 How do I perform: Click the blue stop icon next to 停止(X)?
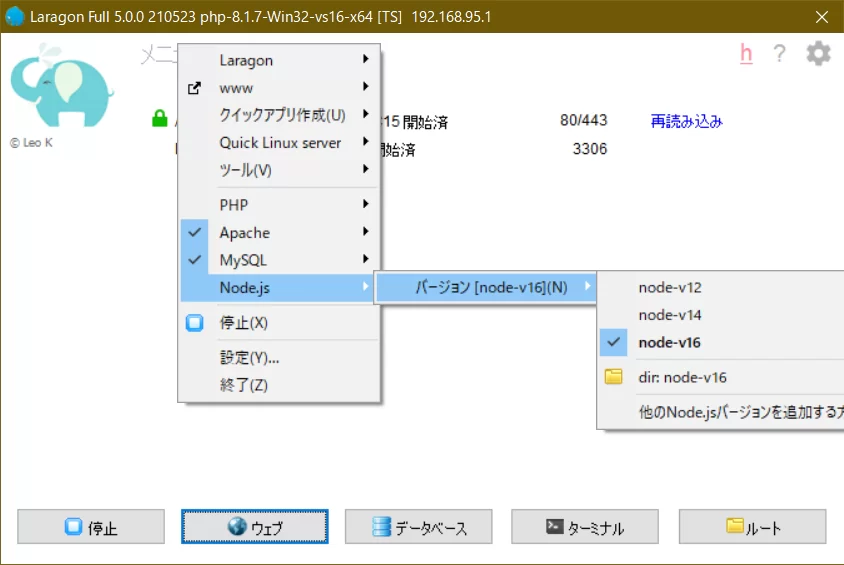[x=194, y=322]
